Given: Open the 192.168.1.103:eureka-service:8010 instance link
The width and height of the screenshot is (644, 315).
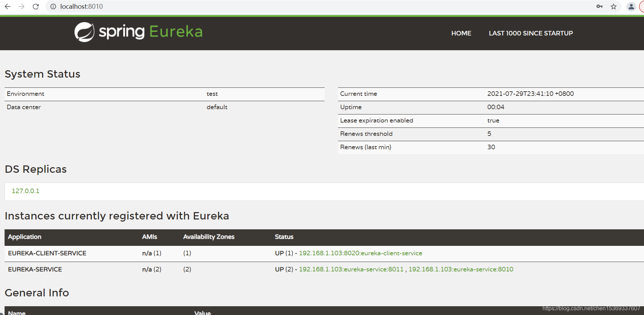Looking at the screenshot, I should 461,269.
